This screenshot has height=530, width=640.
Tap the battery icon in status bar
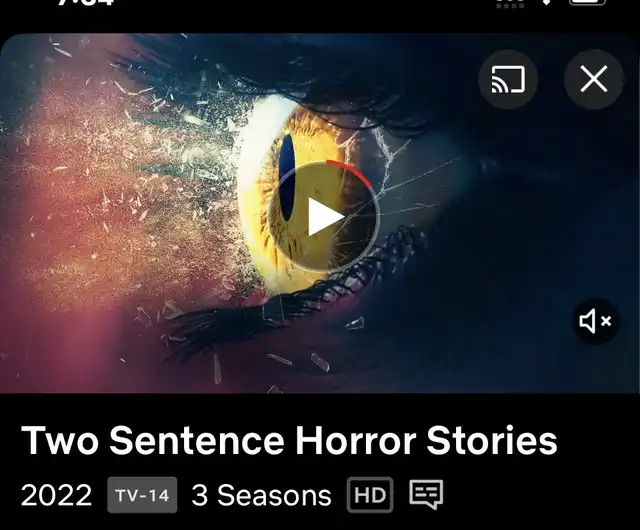click(x=588, y=2)
